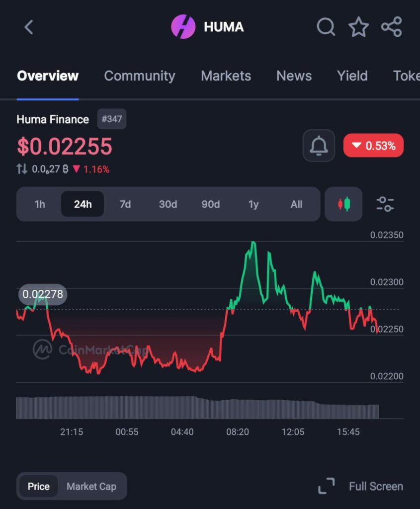Viewport: 420px width, 509px height.
Task: Tap the $0.02255 price
Action: (65, 146)
